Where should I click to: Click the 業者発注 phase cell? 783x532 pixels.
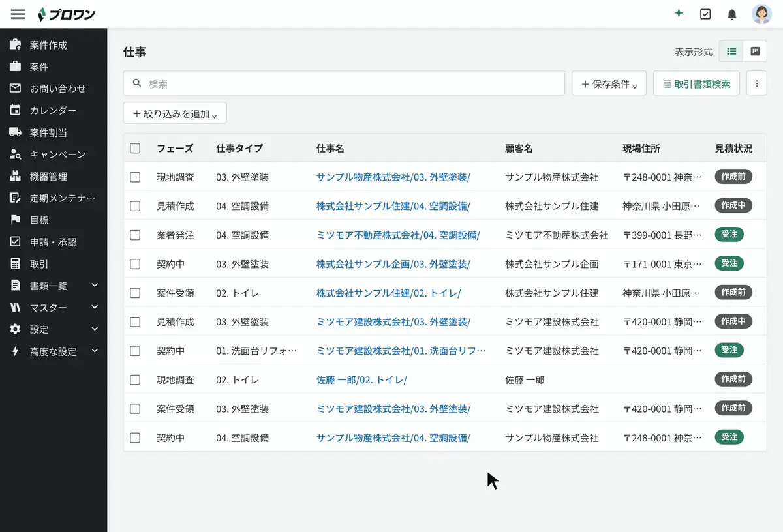tap(175, 235)
